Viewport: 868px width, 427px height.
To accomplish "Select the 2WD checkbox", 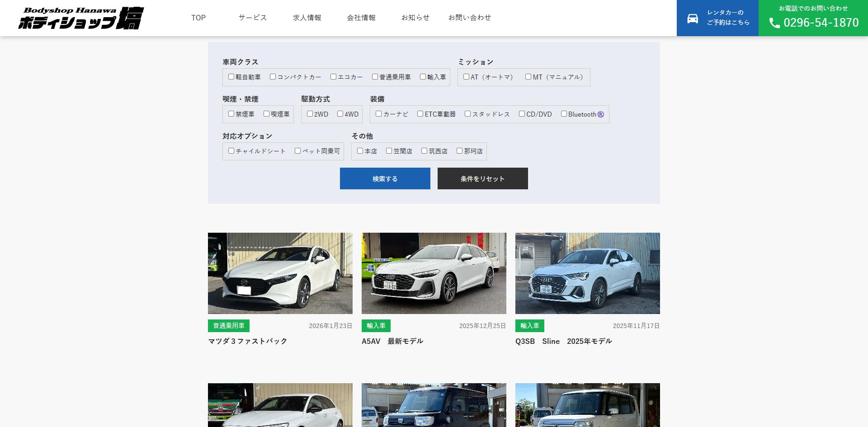I will (x=310, y=114).
